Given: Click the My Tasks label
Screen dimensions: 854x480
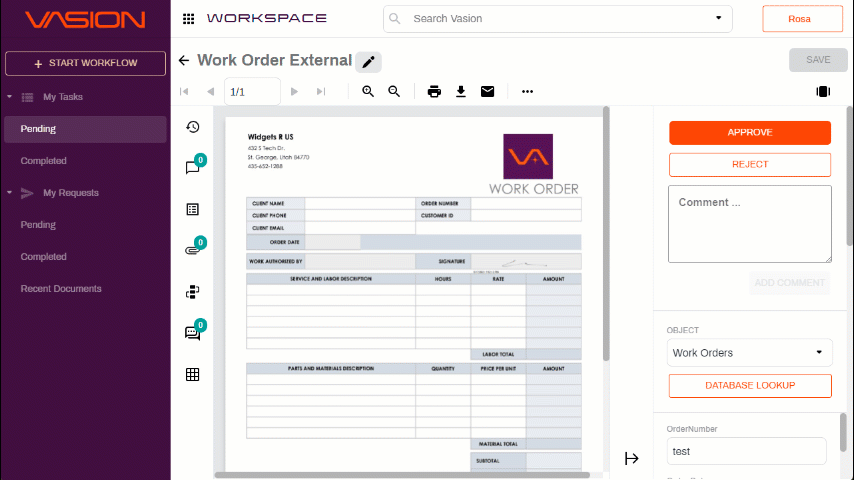Looking at the screenshot, I should 63,97.
